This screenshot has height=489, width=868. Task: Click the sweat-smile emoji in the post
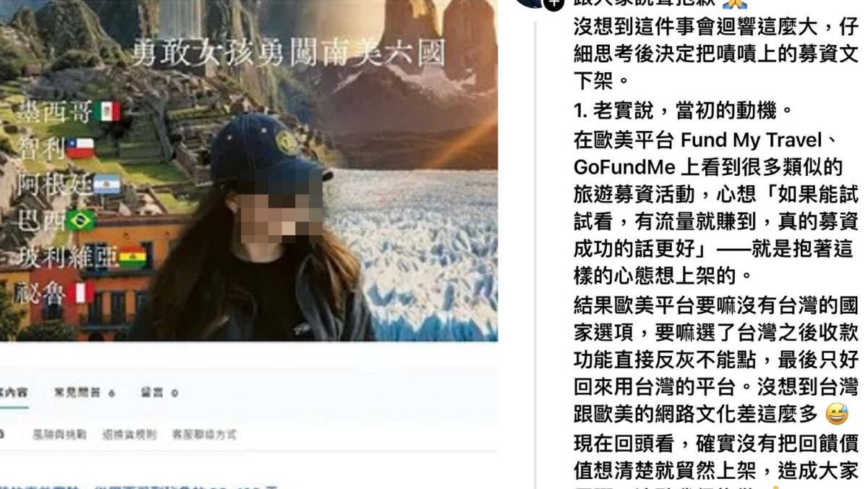(x=836, y=414)
